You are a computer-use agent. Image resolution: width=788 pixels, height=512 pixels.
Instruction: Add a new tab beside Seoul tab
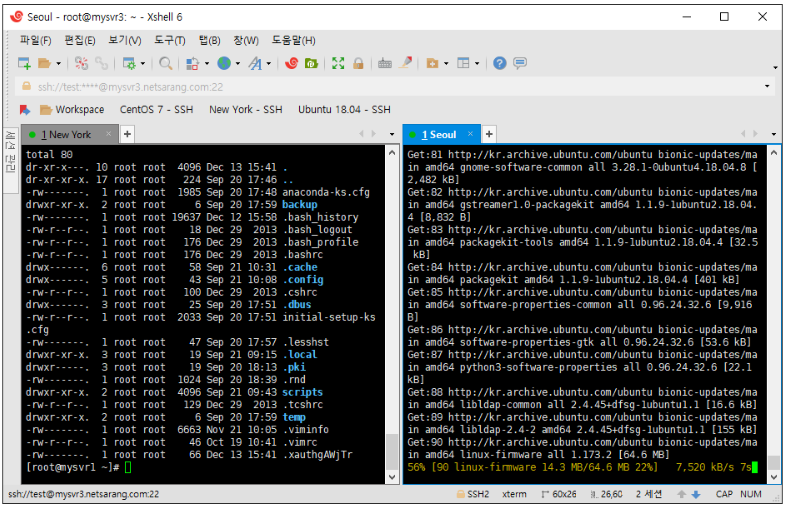pos(489,134)
